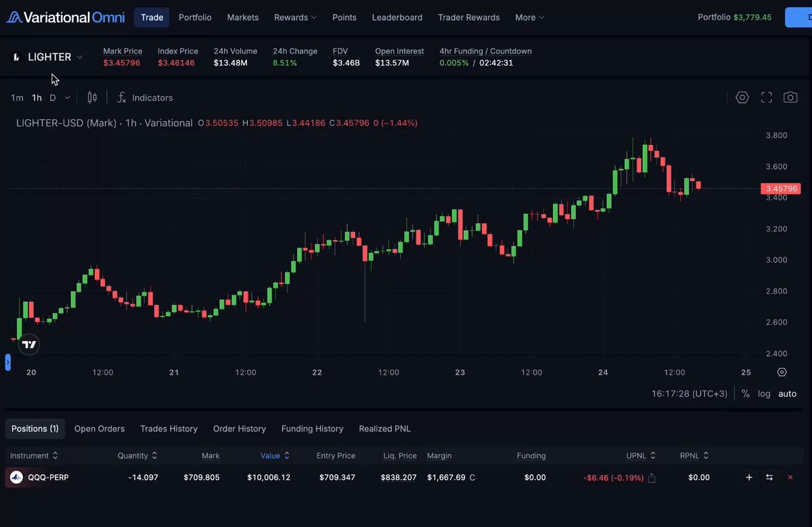This screenshot has height=527, width=812.
Task: Click current price label 3.45796
Action: point(780,189)
